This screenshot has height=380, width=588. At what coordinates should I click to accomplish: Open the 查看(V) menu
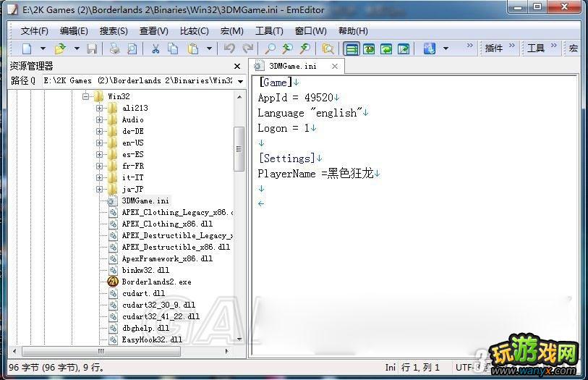[x=154, y=30]
